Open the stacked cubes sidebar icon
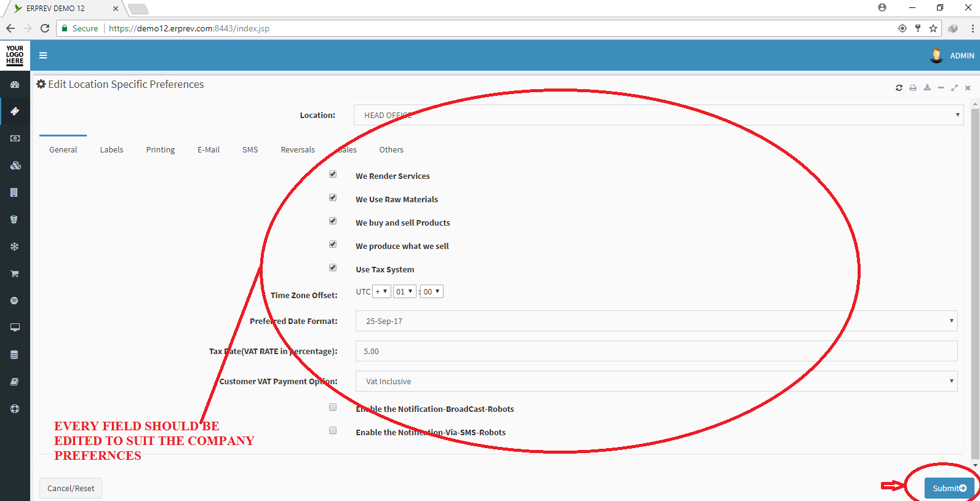 click(15, 165)
